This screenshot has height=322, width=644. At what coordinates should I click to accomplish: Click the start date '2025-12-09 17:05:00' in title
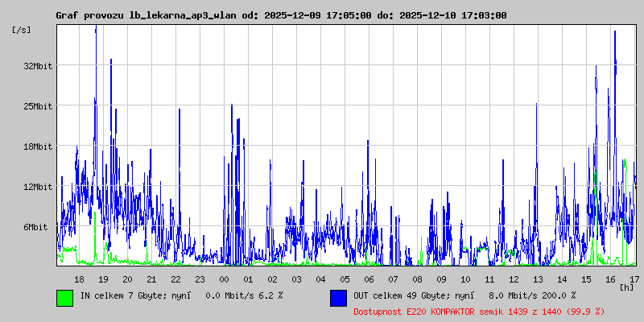coord(318,15)
